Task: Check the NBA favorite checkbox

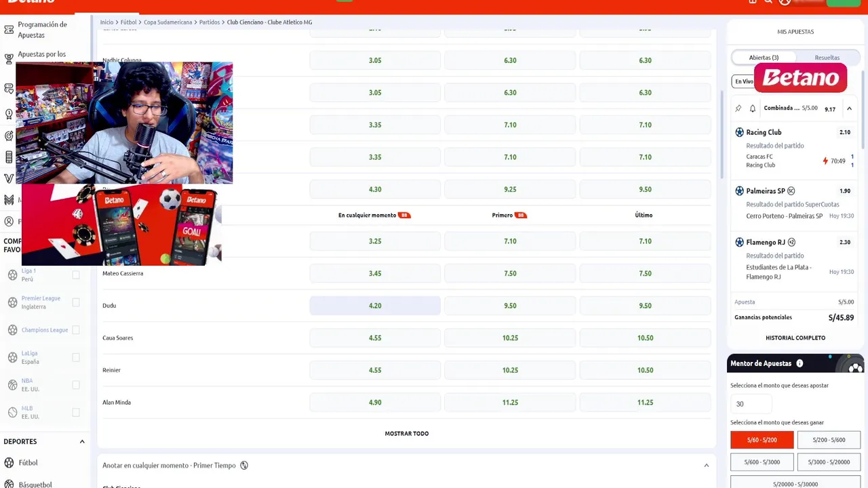Action: pyautogui.click(x=76, y=385)
